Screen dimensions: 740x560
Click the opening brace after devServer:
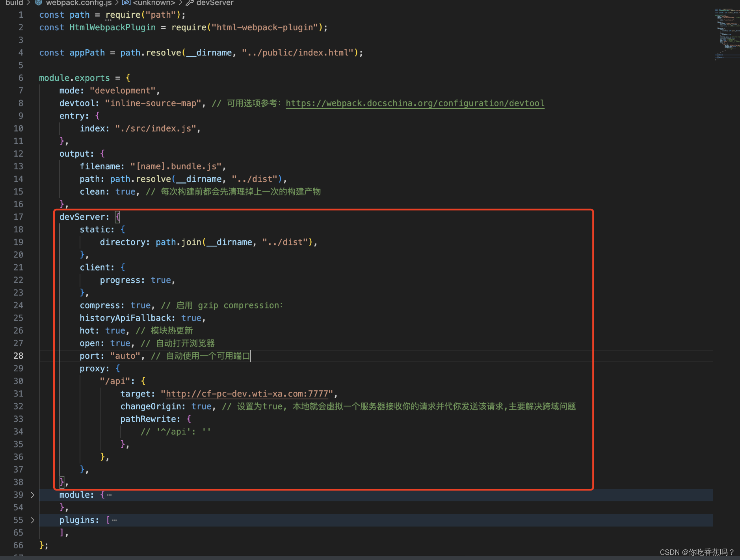point(117,217)
